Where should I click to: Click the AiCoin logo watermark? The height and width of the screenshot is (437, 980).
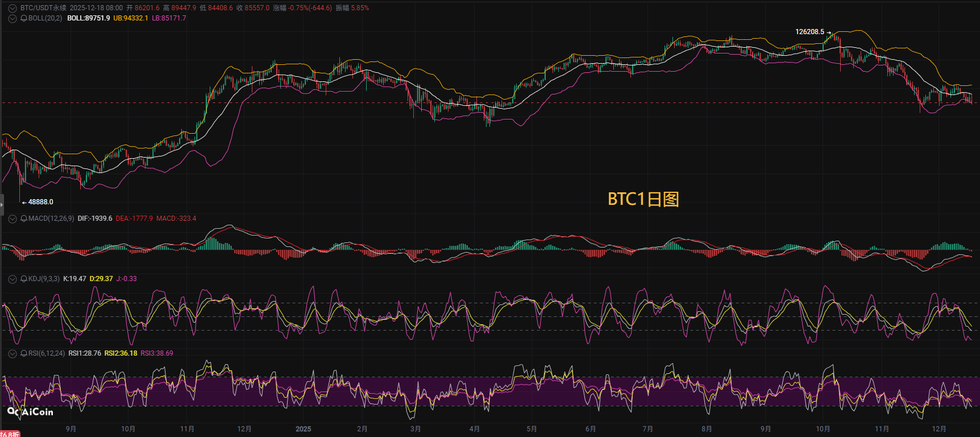click(31, 411)
